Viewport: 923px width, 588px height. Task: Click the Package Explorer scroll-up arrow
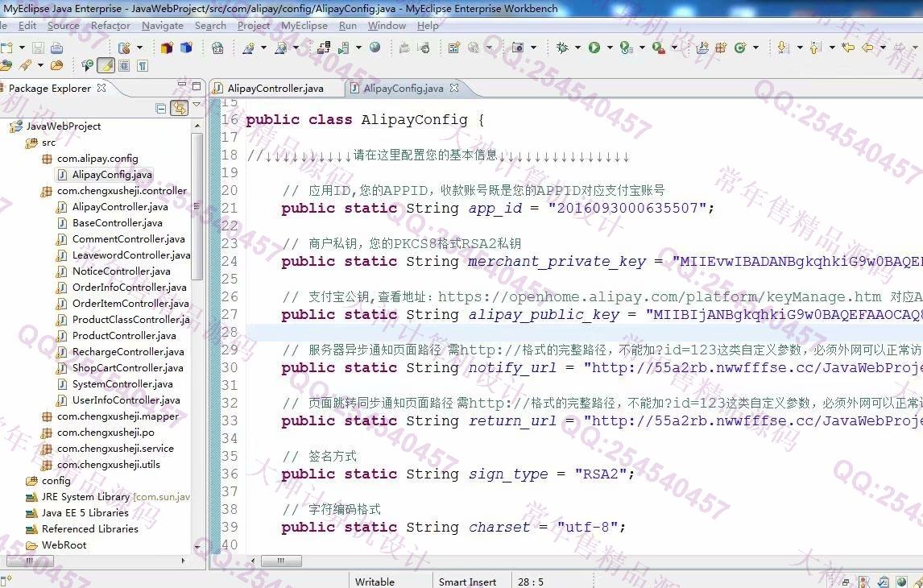coord(197,126)
